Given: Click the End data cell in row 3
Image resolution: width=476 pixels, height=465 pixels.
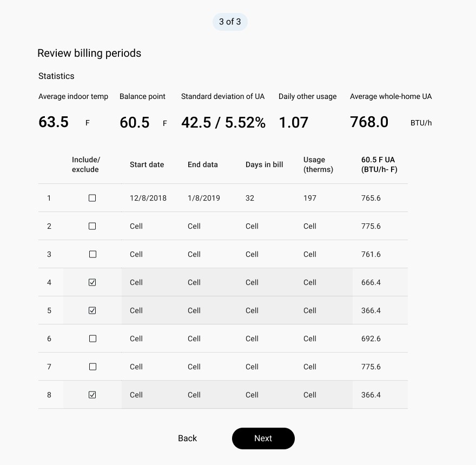Looking at the screenshot, I should (x=194, y=254).
